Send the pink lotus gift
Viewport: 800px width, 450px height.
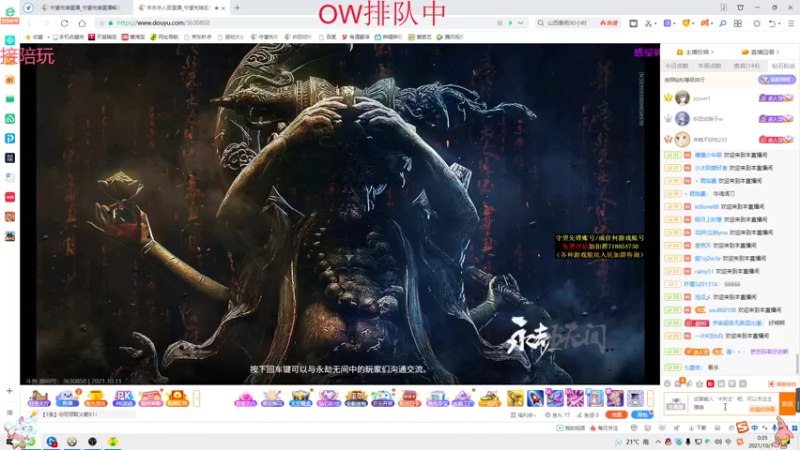click(x=245, y=398)
